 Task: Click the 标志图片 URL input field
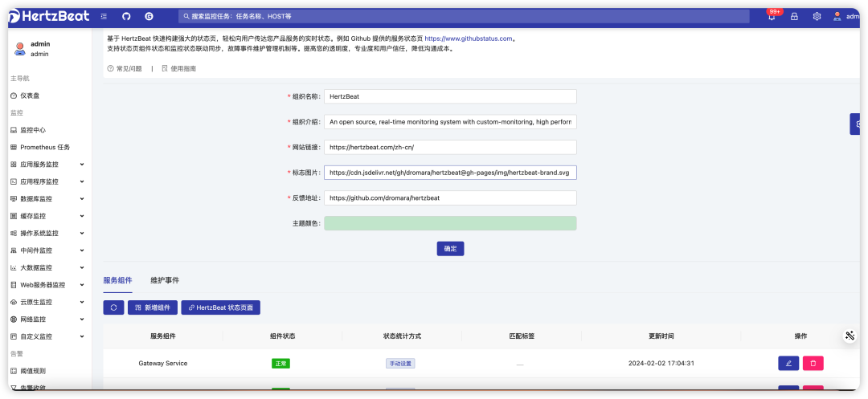click(x=450, y=173)
